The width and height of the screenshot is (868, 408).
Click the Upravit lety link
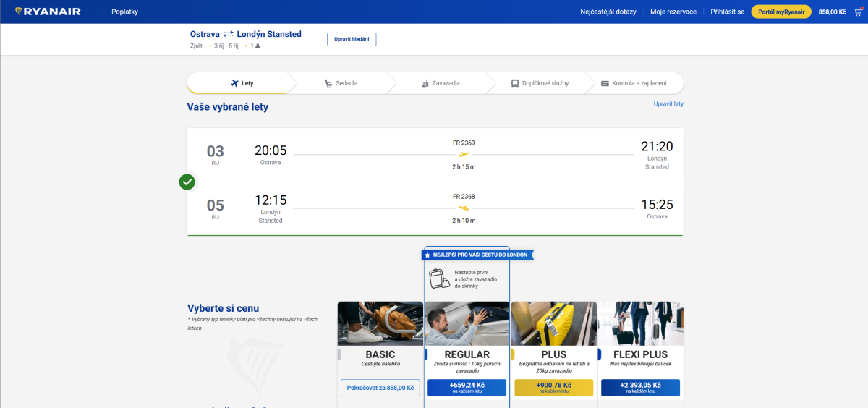coord(668,104)
